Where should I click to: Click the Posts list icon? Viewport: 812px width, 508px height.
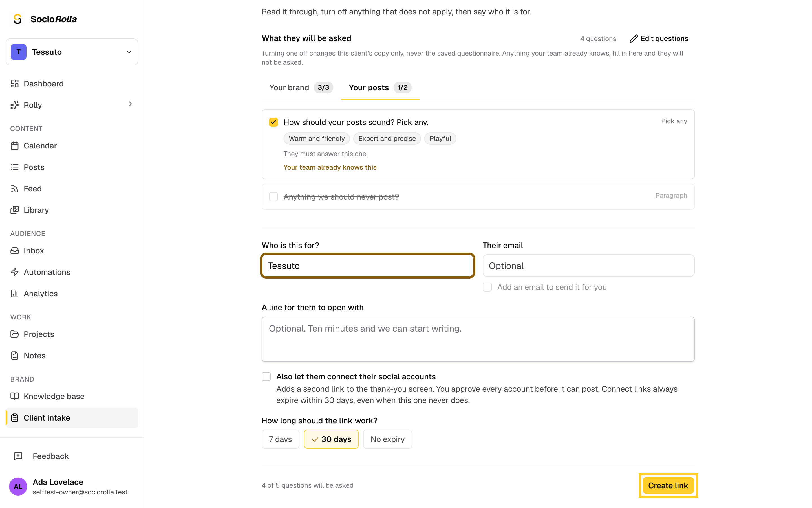tap(14, 167)
